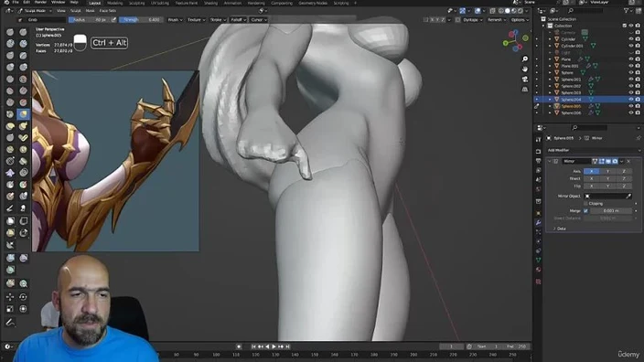
Task: Pin the properties editor with pin icon
Action: [x=639, y=138]
